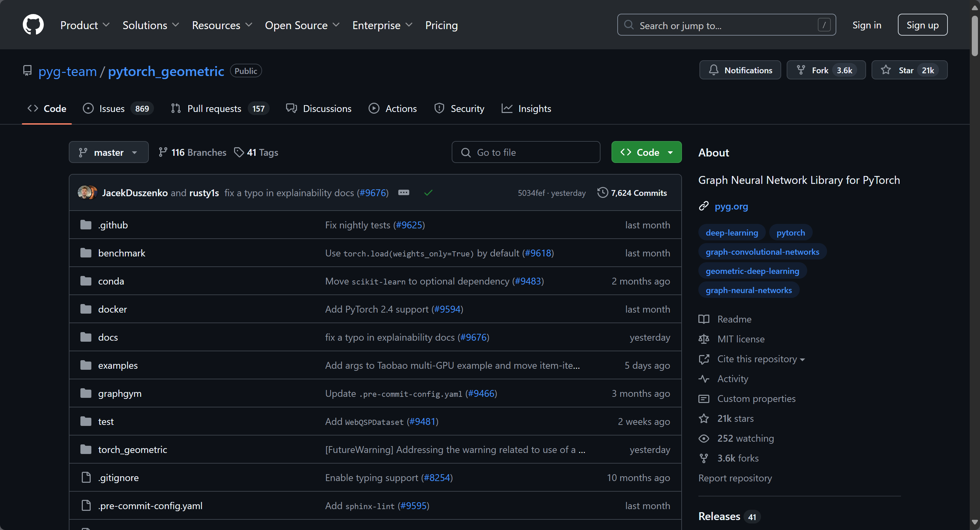The image size is (980, 530).
Task: Open the Insights tab
Action: click(x=526, y=109)
